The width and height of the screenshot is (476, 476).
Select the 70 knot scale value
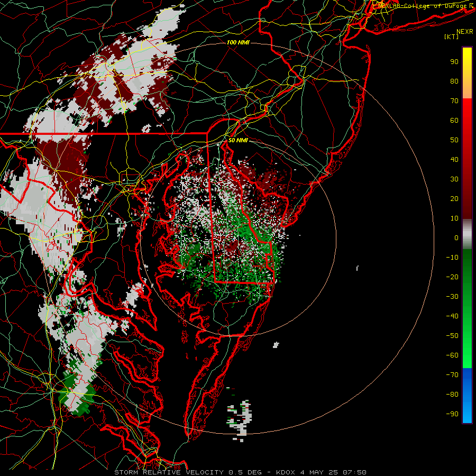[454, 101]
